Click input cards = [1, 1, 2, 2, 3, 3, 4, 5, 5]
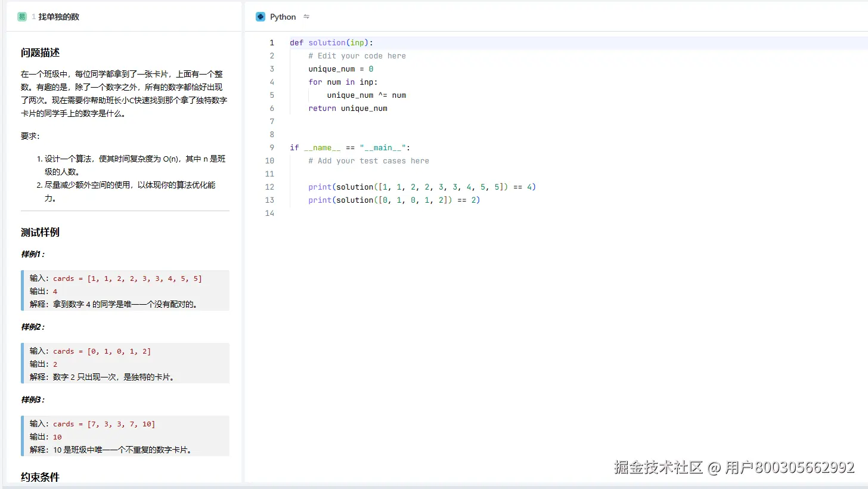The height and width of the screenshot is (489, 868). point(128,278)
